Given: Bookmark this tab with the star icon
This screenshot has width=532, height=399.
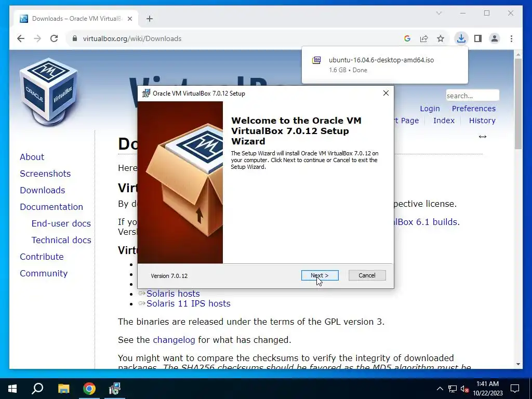Looking at the screenshot, I should [x=441, y=38].
